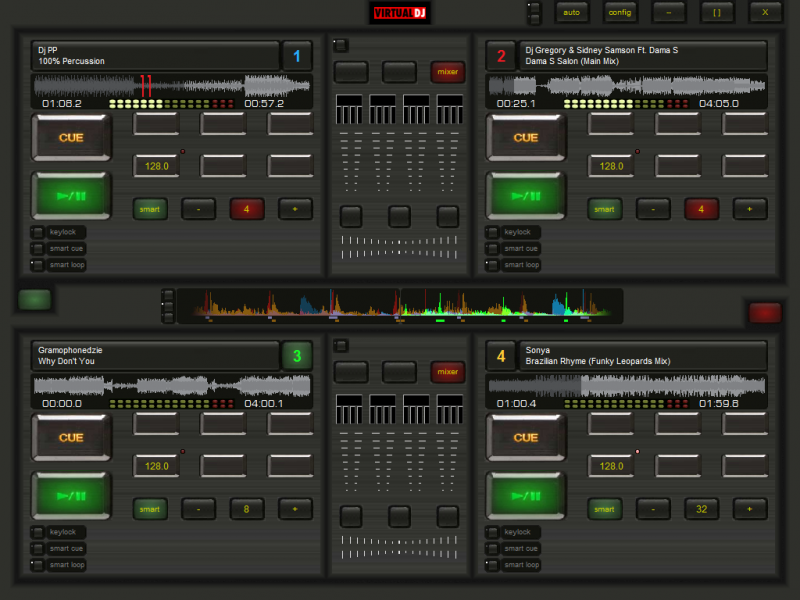The image size is (800, 600).
Task: Click the 128.0 BPM display on deck 1
Action: point(157,166)
